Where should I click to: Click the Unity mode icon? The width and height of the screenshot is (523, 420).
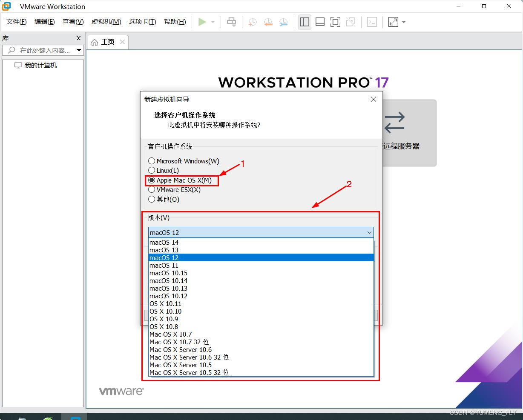coord(351,22)
